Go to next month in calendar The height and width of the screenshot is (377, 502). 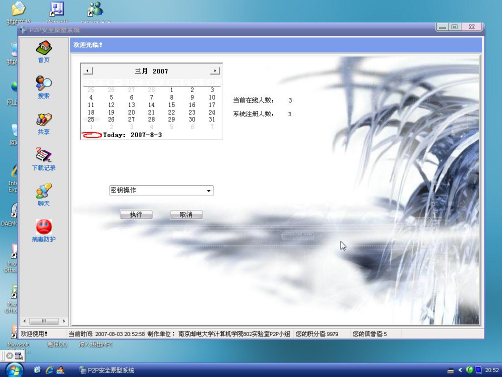[x=215, y=71]
